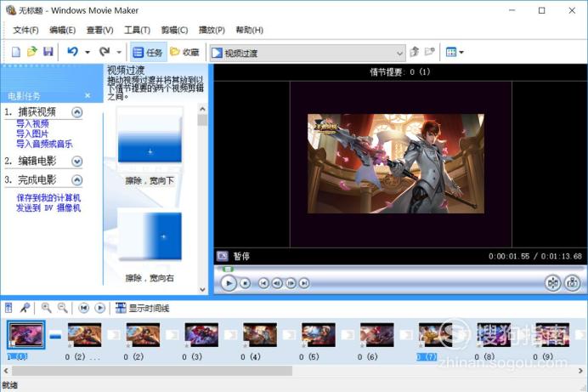The width and height of the screenshot is (588, 392).
Task: Open an existing project via folder icon
Action: click(x=32, y=52)
